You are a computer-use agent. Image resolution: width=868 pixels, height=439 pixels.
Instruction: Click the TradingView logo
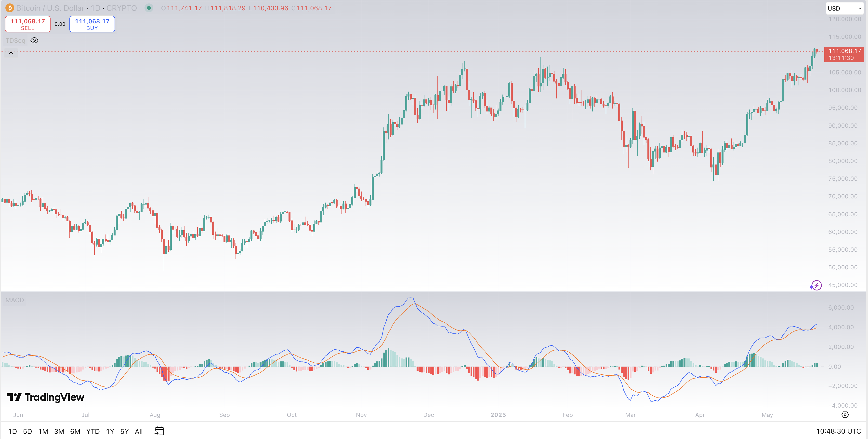[45, 397]
